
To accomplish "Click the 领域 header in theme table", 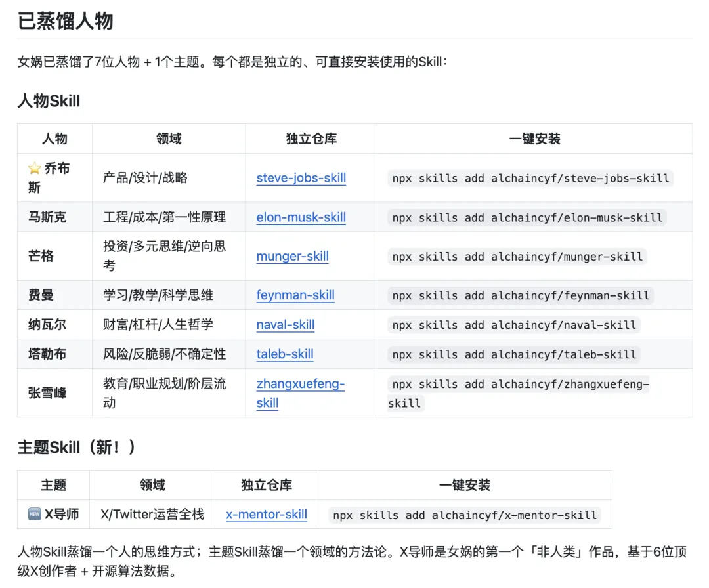I will click(x=152, y=485).
